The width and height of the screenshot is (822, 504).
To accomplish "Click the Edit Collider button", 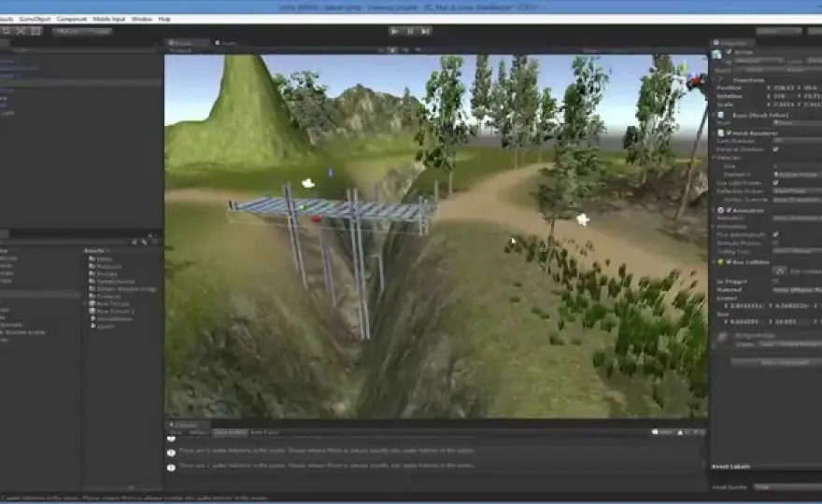I will pos(780,271).
